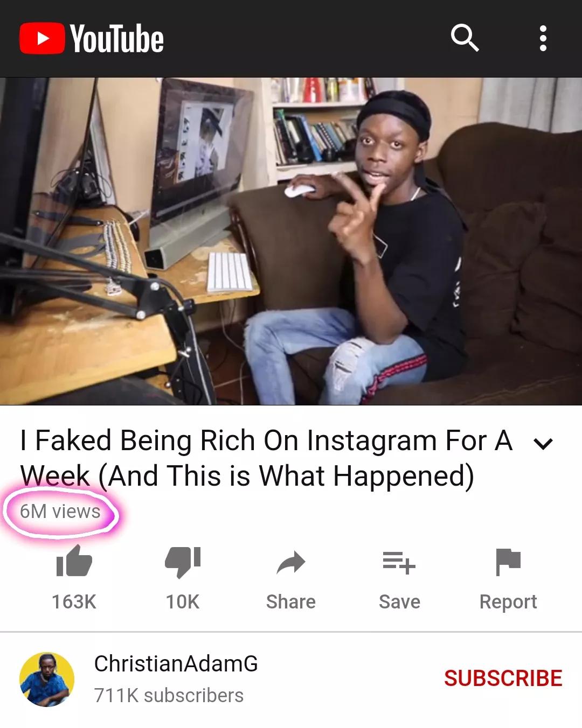Click the Share label
582x728 pixels.
coord(291,601)
